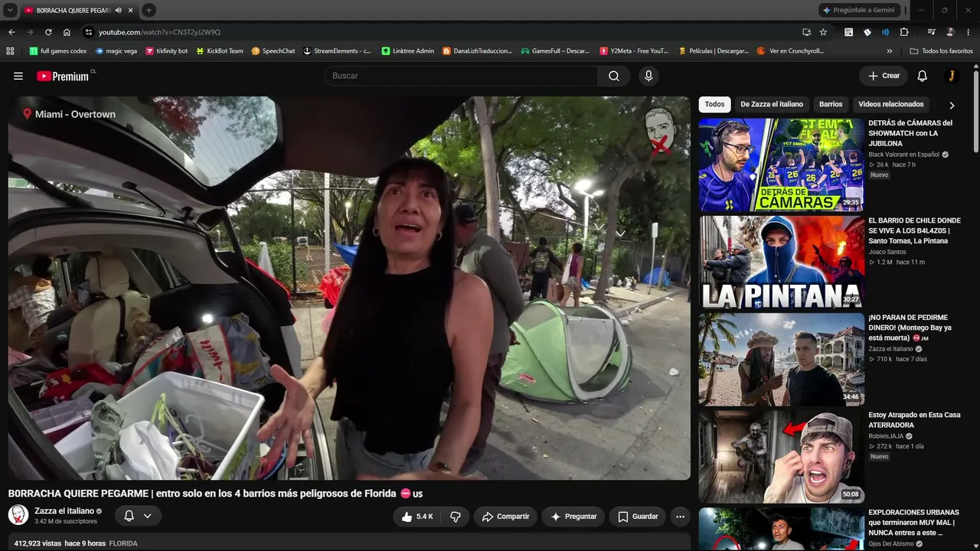Select the Barrios filter chip
Viewport: 980px width, 551px height.
831,104
